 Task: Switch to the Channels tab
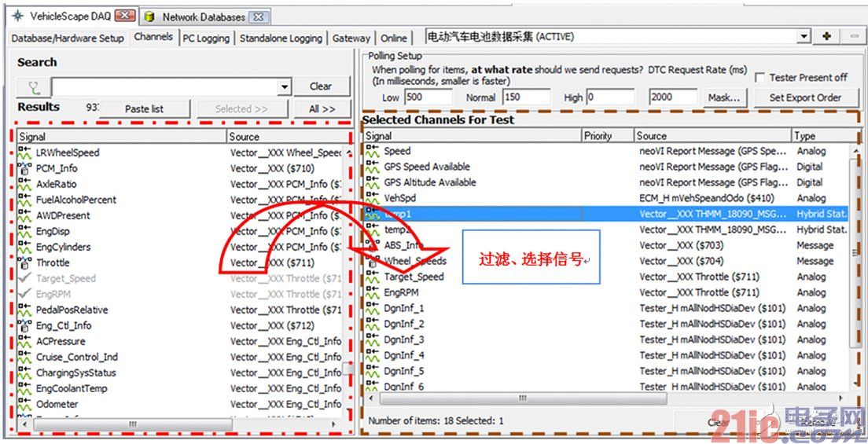pyautogui.click(x=153, y=36)
